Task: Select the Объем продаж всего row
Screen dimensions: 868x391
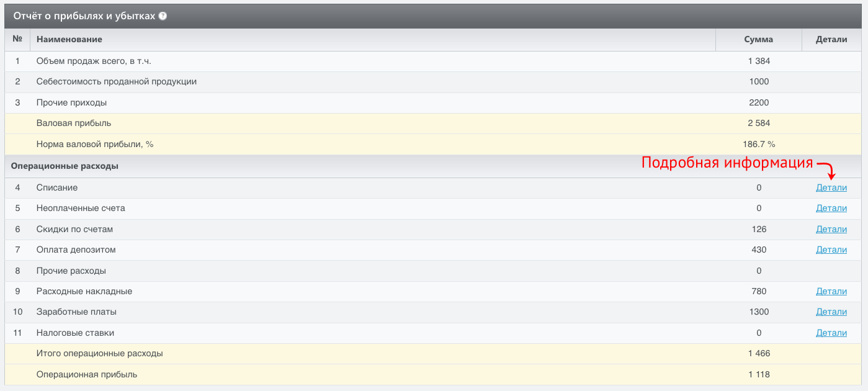Action: pyautogui.click(x=94, y=61)
